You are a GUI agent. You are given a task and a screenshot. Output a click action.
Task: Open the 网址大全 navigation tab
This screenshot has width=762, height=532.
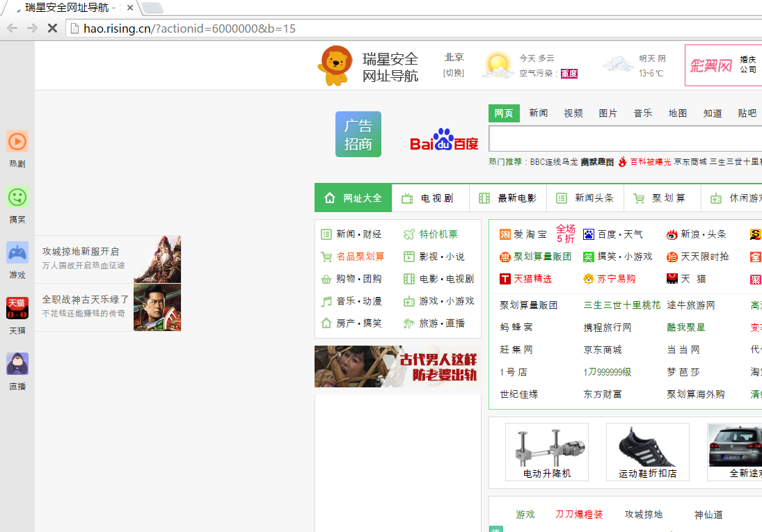click(354, 198)
